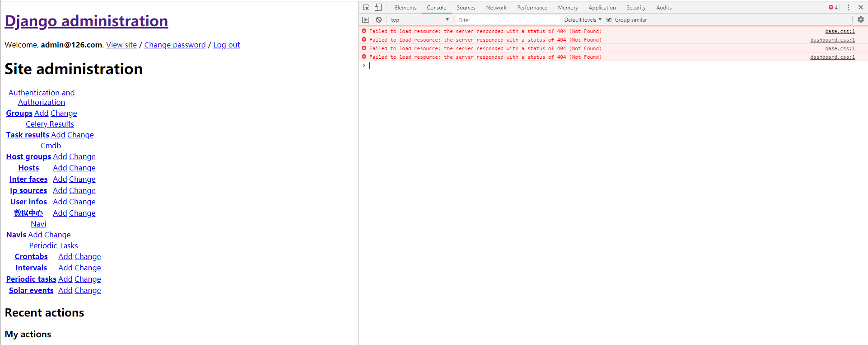Open the top context dropdown
This screenshot has height=345, width=868.
pyautogui.click(x=420, y=20)
